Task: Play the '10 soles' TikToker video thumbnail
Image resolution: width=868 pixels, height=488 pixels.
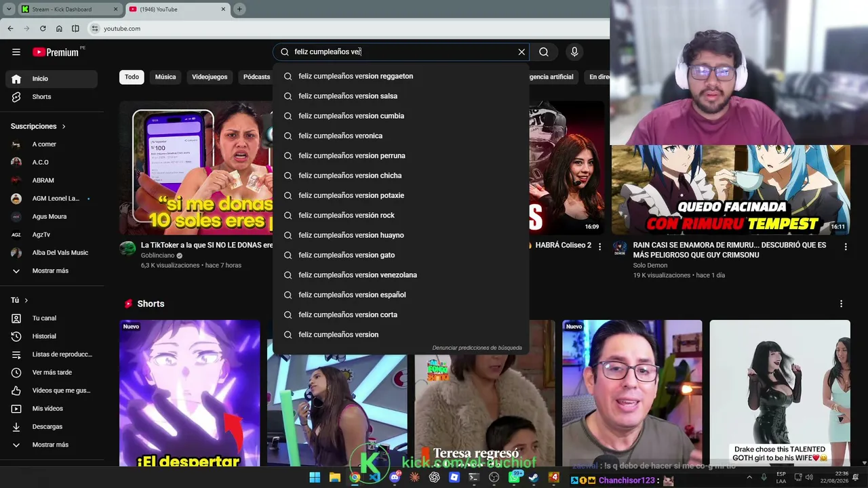Action: (x=197, y=168)
